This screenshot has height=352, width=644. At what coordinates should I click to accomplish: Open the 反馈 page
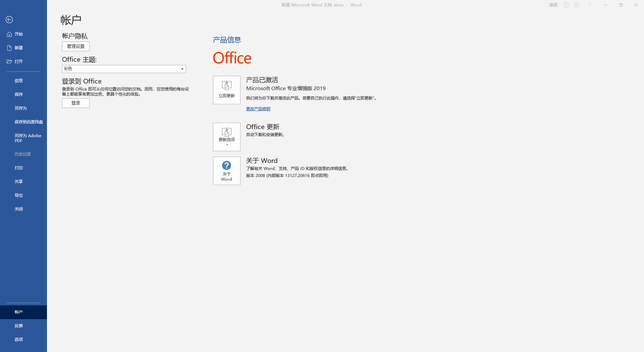tap(23, 326)
